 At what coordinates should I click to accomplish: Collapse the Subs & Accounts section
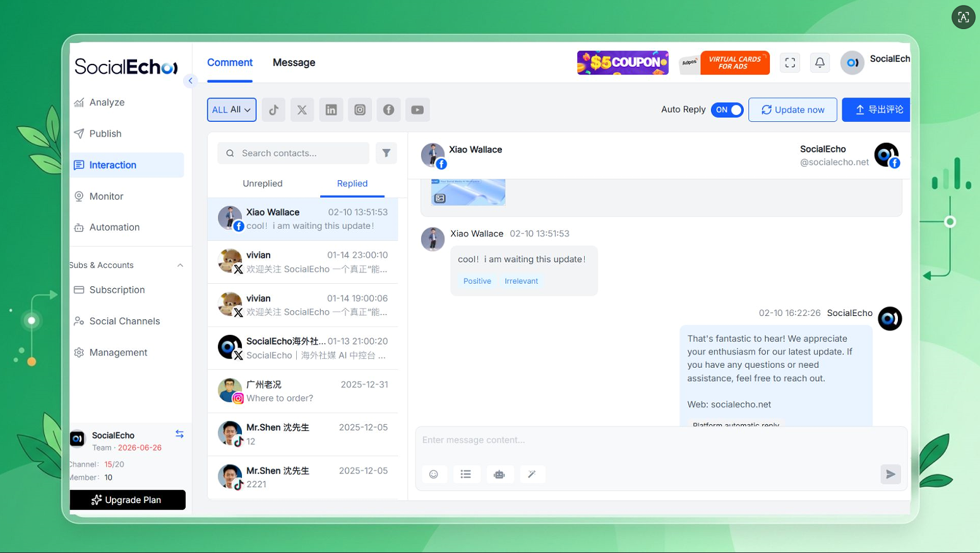coord(180,265)
